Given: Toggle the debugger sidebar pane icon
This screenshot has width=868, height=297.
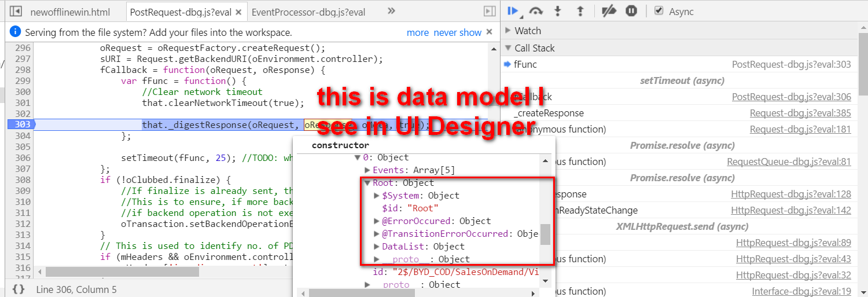Looking at the screenshot, I should pyautogui.click(x=490, y=11).
